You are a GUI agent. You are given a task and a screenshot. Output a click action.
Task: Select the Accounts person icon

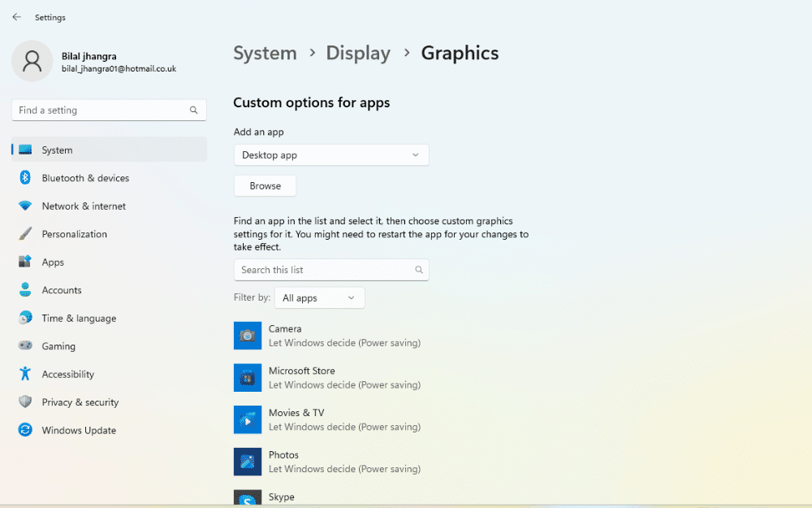25,290
